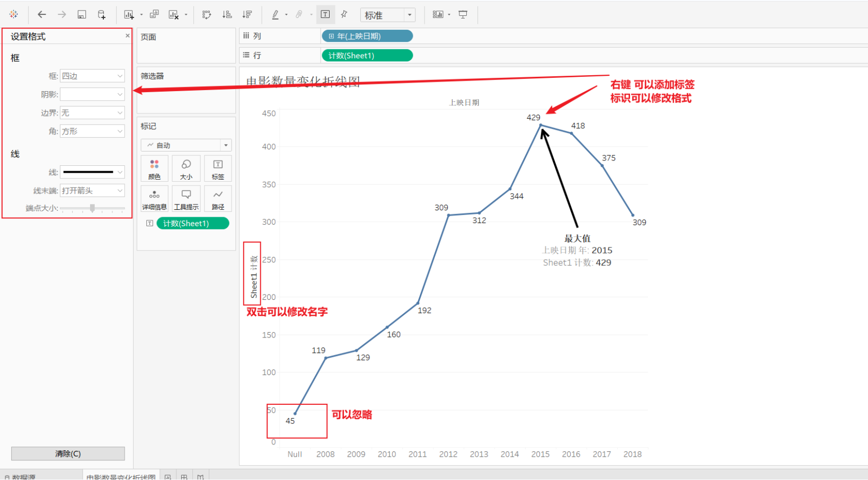Click the 路径 path button
The width and height of the screenshot is (868, 480).
(218, 199)
